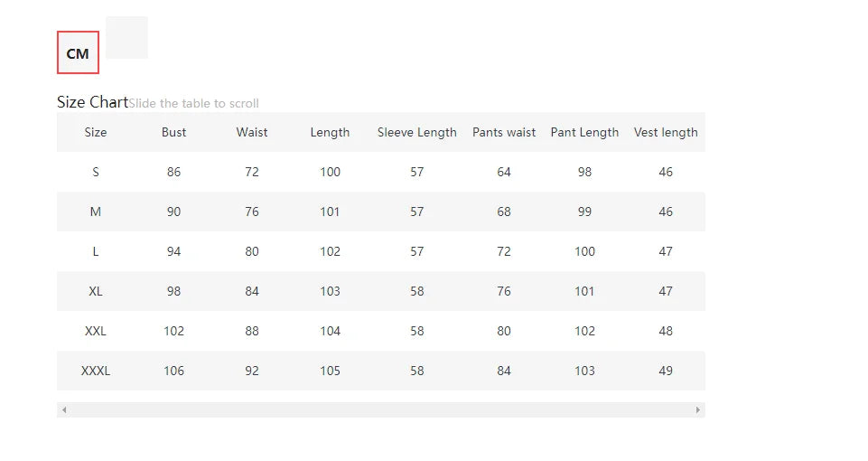Click the Pant Length column header

point(584,132)
